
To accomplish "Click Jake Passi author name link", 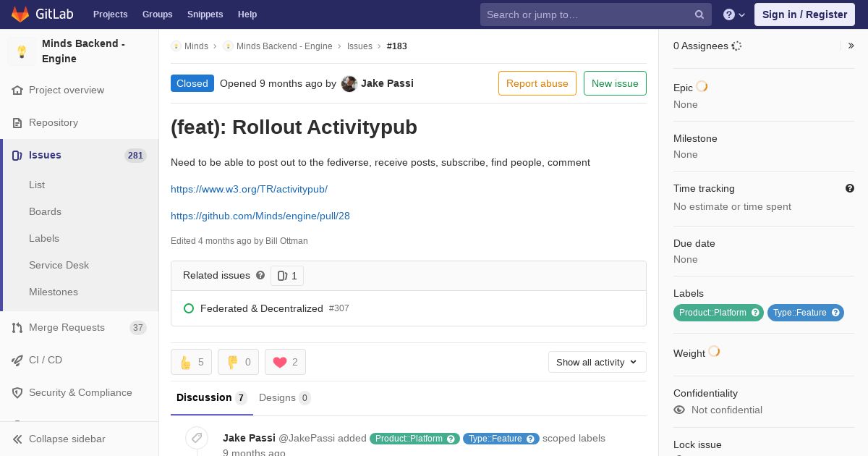I will click(387, 83).
